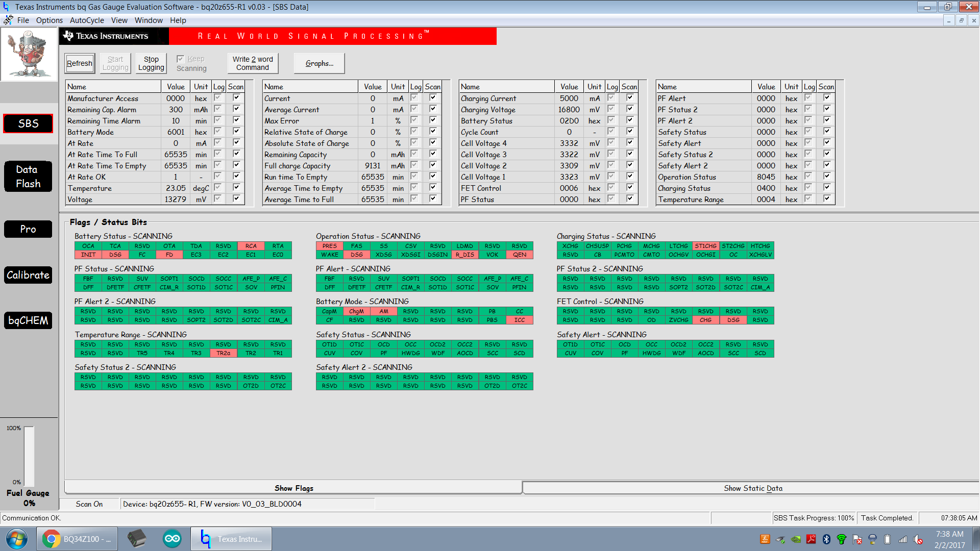Click Texas Instruments taskbar button
The height and width of the screenshot is (551, 980).
(231, 539)
